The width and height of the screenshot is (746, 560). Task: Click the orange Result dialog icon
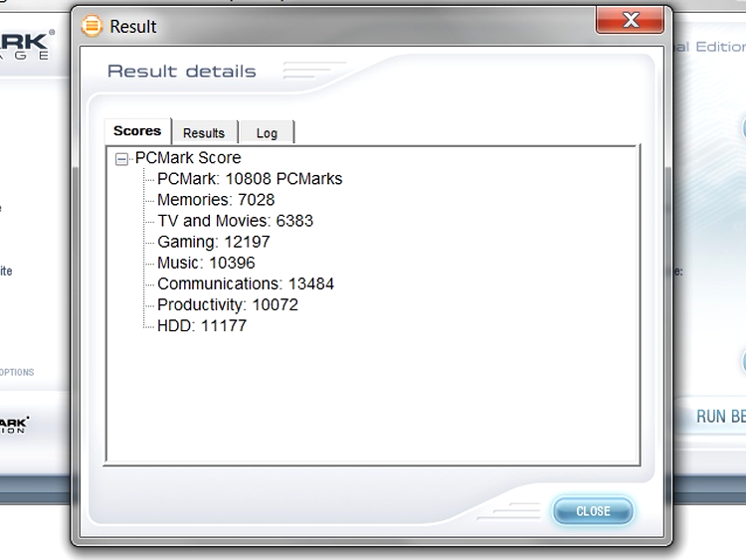tap(92, 26)
